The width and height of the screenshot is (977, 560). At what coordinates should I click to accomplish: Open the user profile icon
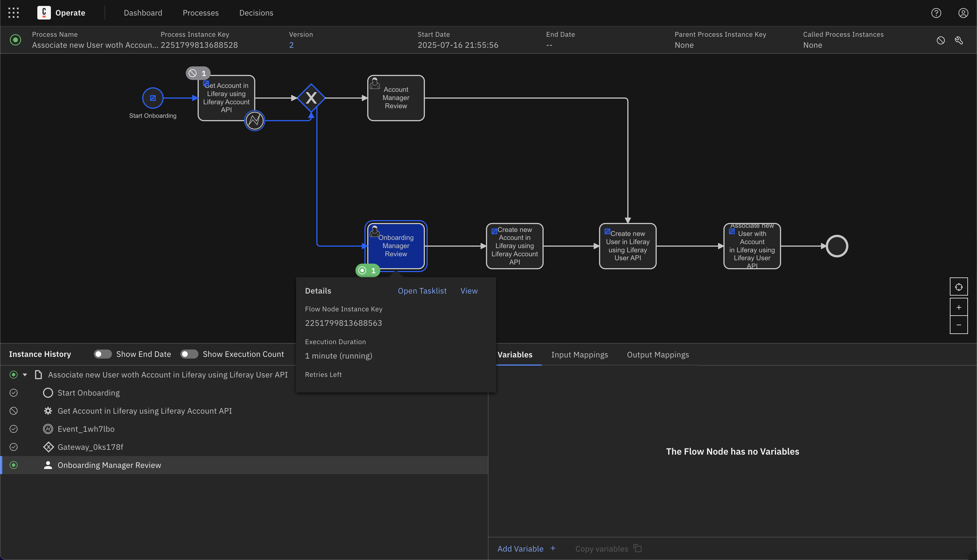963,13
